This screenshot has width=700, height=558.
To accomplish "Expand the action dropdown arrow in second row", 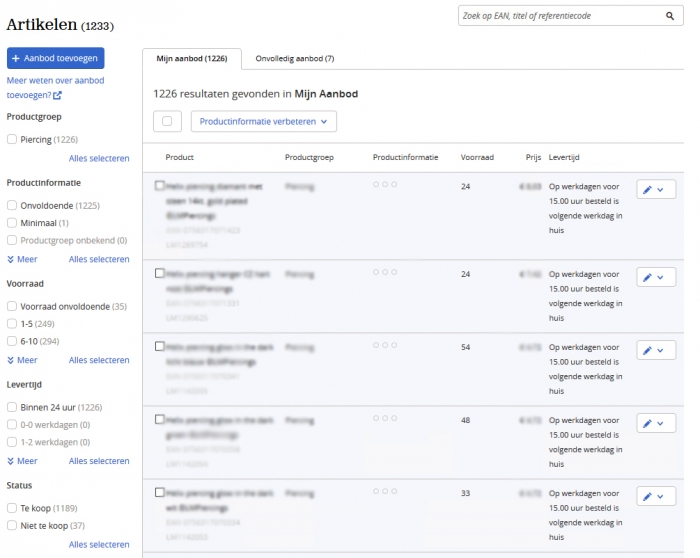I will (x=662, y=275).
